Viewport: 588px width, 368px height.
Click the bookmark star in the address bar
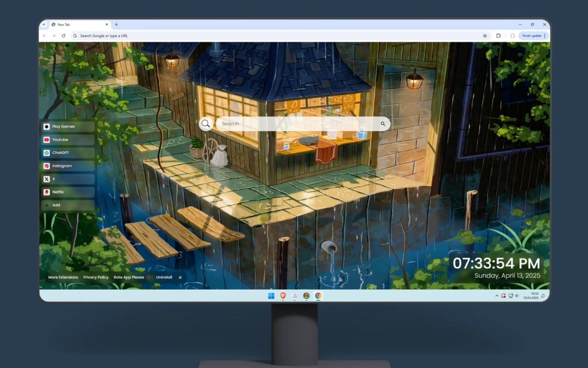tap(485, 35)
